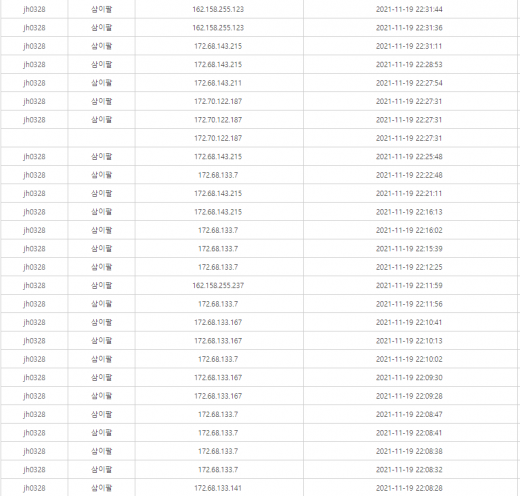Select IP address 162.158.255.237
Screen dimensions: 520x496
tap(218, 286)
